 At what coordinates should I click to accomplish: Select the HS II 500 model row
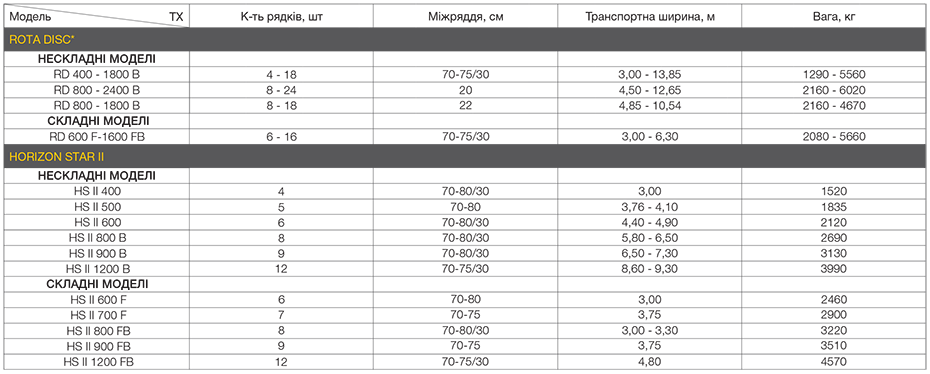click(x=465, y=206)
